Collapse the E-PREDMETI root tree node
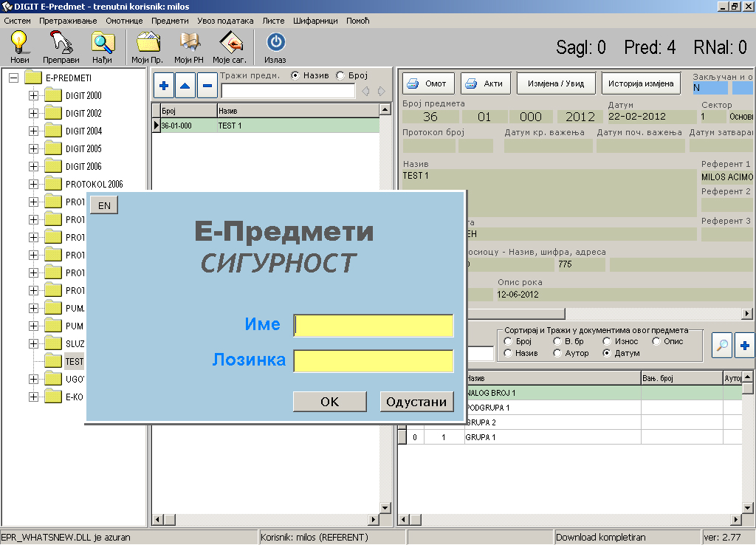 pos(13,78)
